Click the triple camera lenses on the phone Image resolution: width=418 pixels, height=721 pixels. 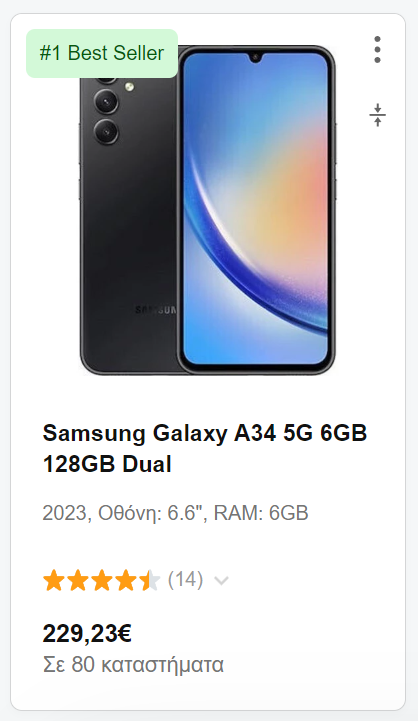106,110
